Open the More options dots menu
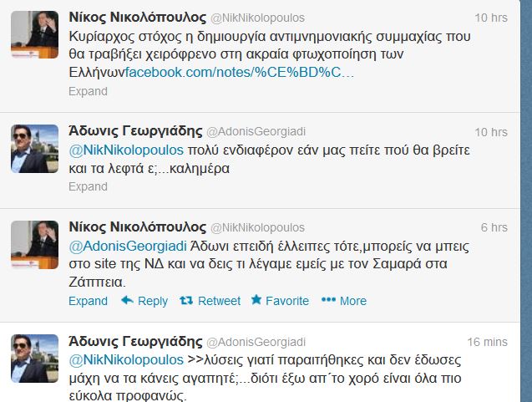The height and width of the screenshot is (402, 532). pos(328,301)
